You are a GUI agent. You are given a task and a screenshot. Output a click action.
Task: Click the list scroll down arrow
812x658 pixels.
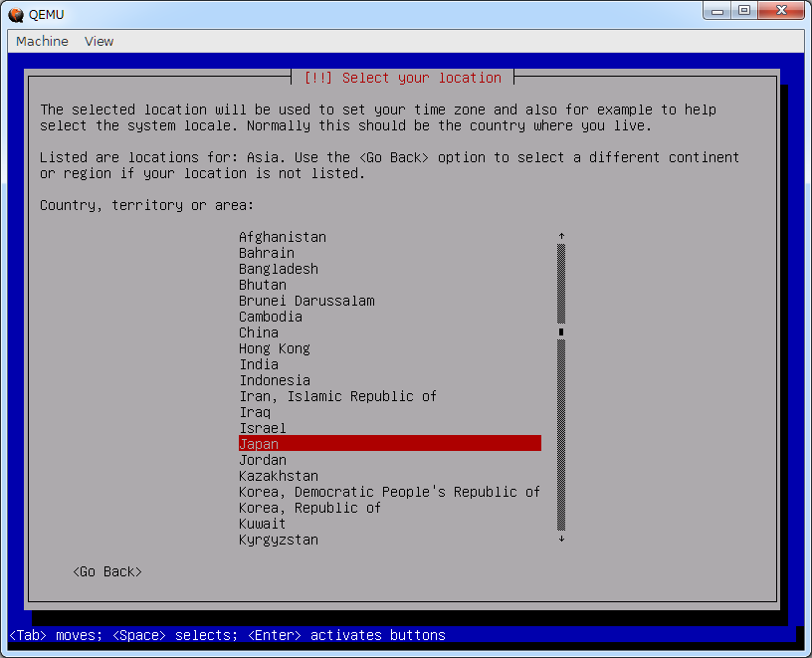(561, 539)
